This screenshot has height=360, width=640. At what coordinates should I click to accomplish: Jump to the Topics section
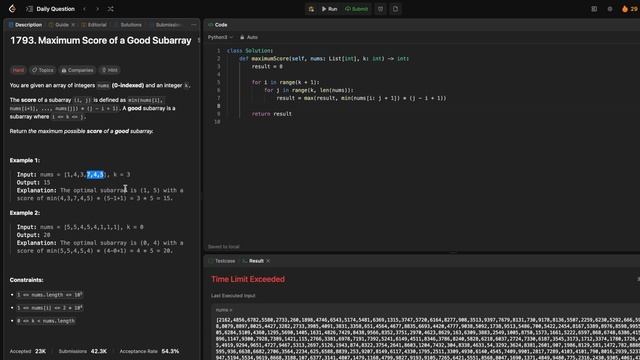point(42,70)
